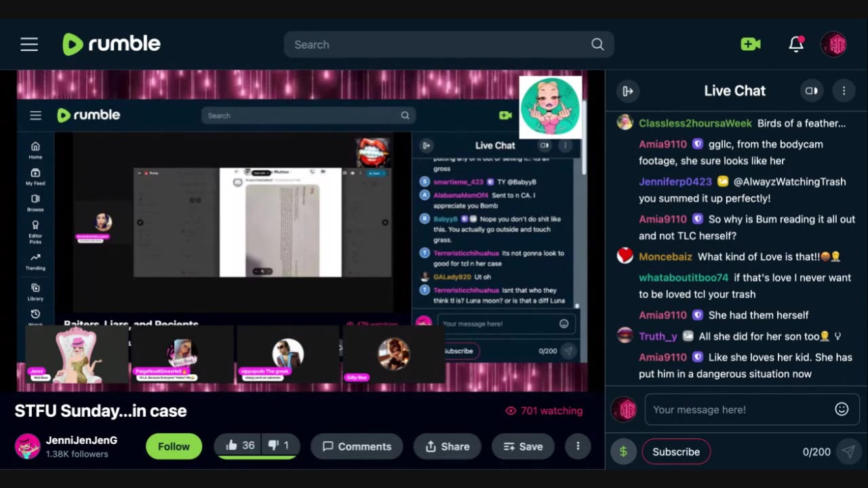Send the chat message arrow
This screenshot has width=868, height=488.
pos(848,451)
